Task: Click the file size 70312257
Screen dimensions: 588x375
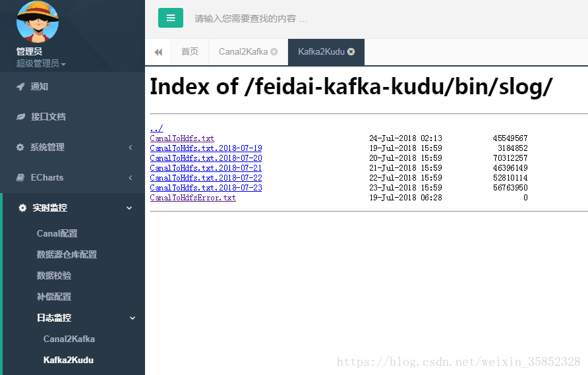Action: coord(510,158)
